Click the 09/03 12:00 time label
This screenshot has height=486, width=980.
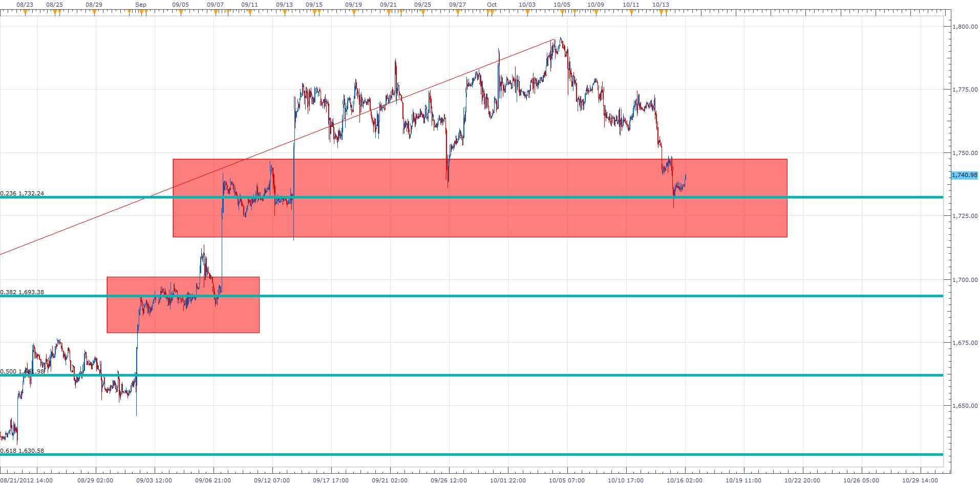[154, 480]
